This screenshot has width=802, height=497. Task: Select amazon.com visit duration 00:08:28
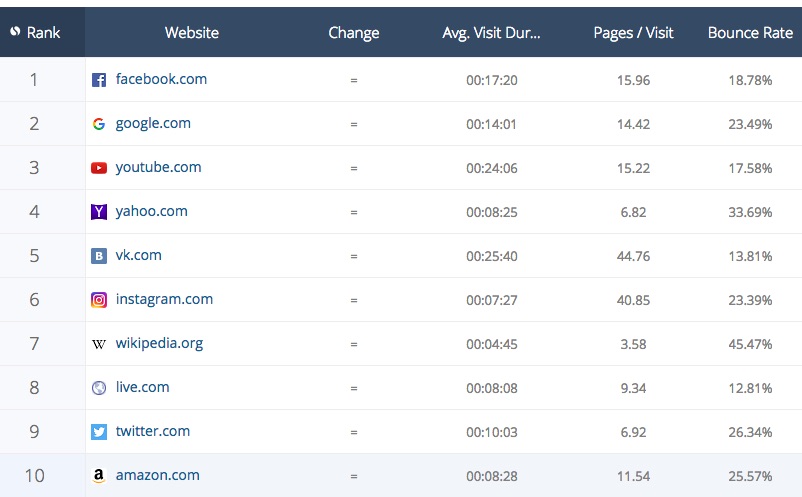[x=492, y=476]
